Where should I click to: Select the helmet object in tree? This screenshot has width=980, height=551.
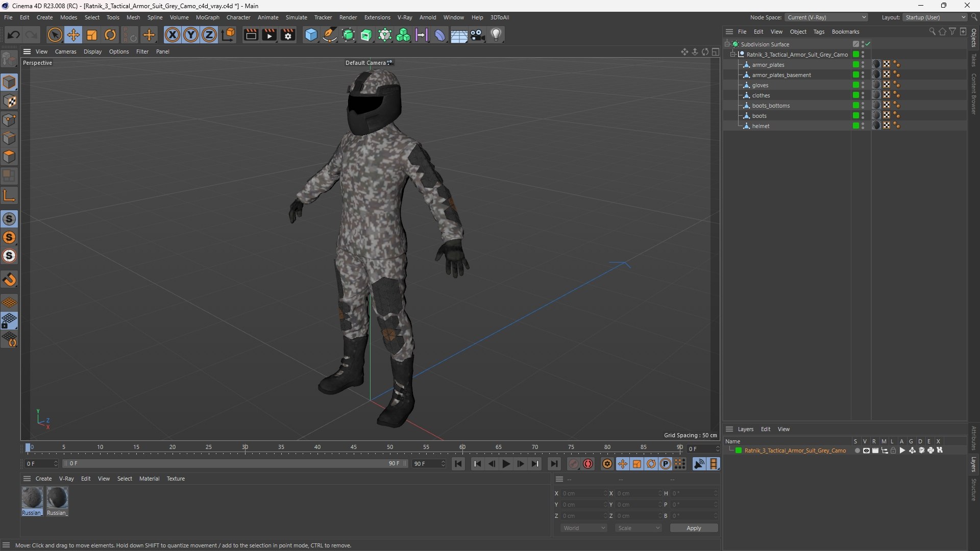pyautogui.click(x=761, y=126)
